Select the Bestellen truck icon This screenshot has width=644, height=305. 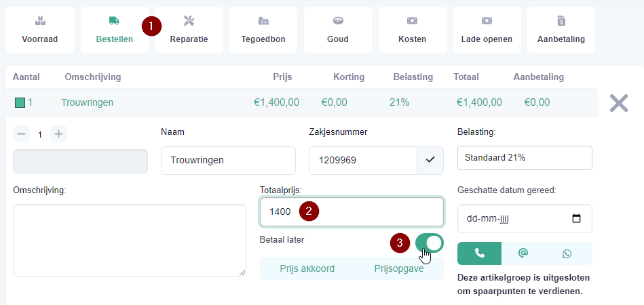coord(114,20)
